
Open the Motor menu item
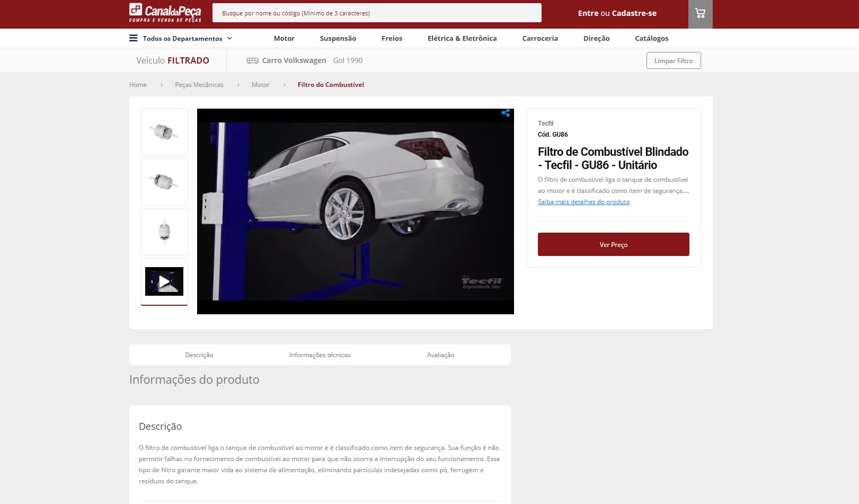284,38
